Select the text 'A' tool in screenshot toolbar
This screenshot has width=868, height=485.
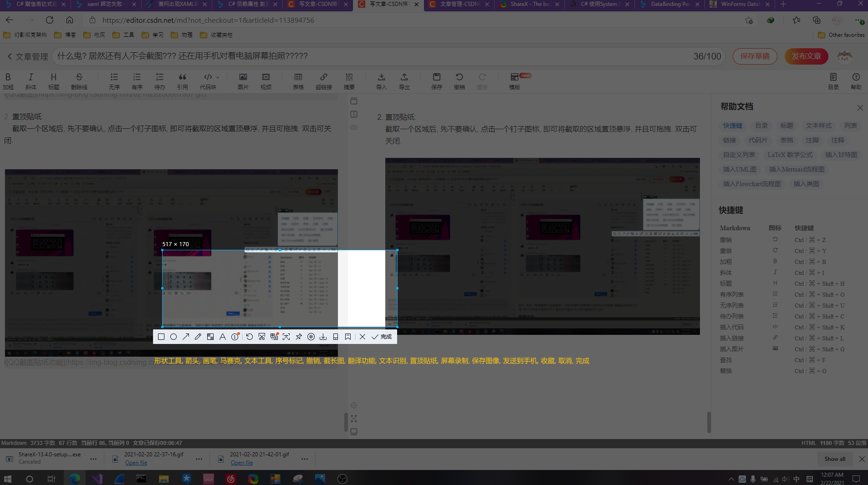pyautogui.click(x=223, y=337)
